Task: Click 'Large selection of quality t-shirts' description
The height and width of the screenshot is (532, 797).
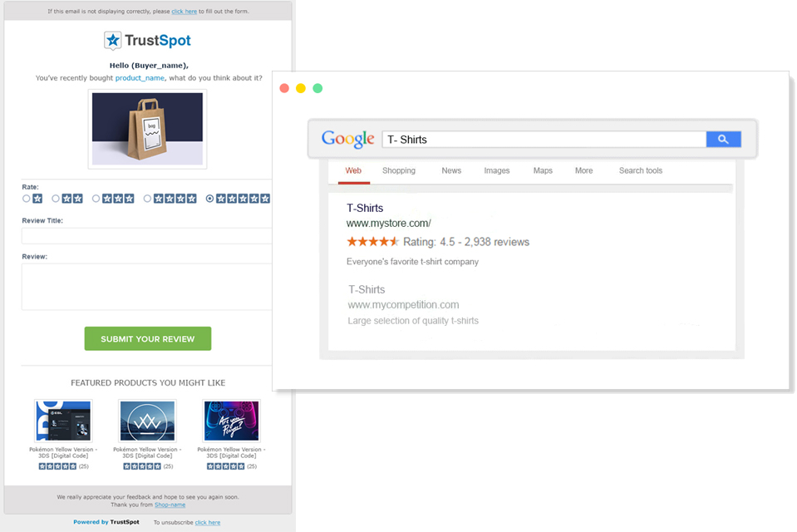Action: pos(413,321)
